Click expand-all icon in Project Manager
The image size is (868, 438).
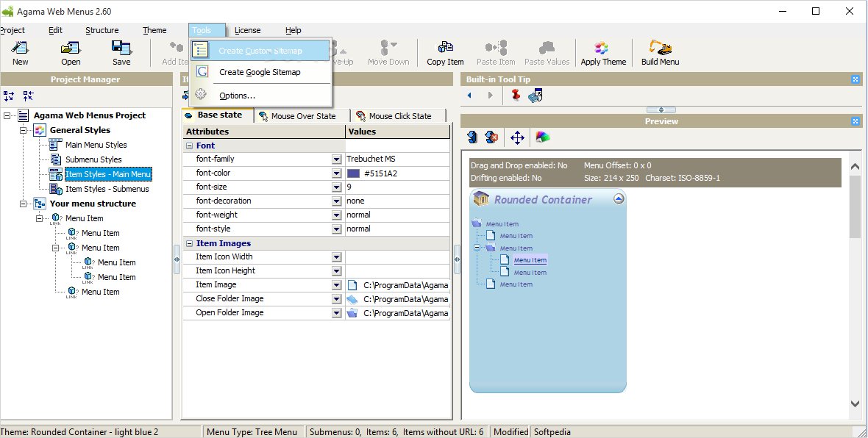(9, 96)
